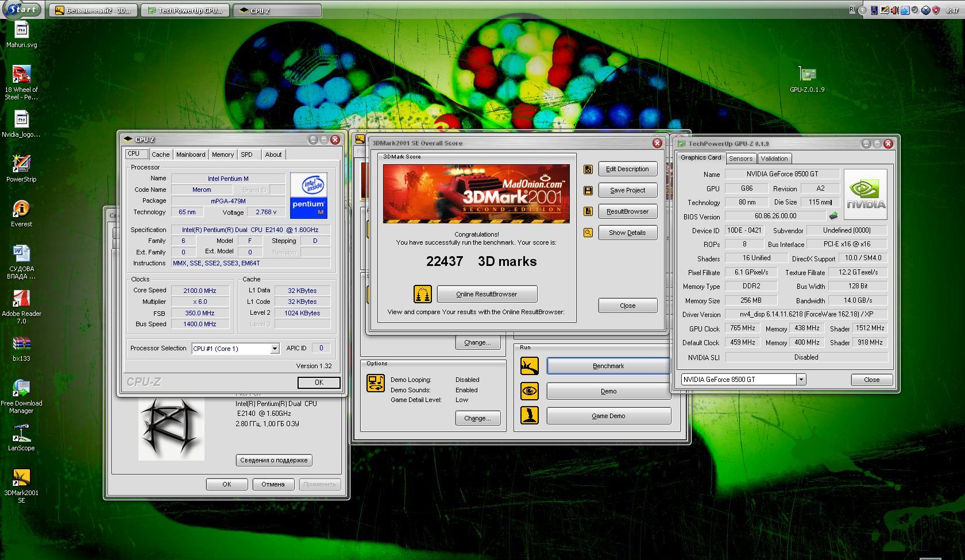Image resolution: width=965 pixels, height=560 pixels.
Task: Open the Start menu
Action: [23, 10]
